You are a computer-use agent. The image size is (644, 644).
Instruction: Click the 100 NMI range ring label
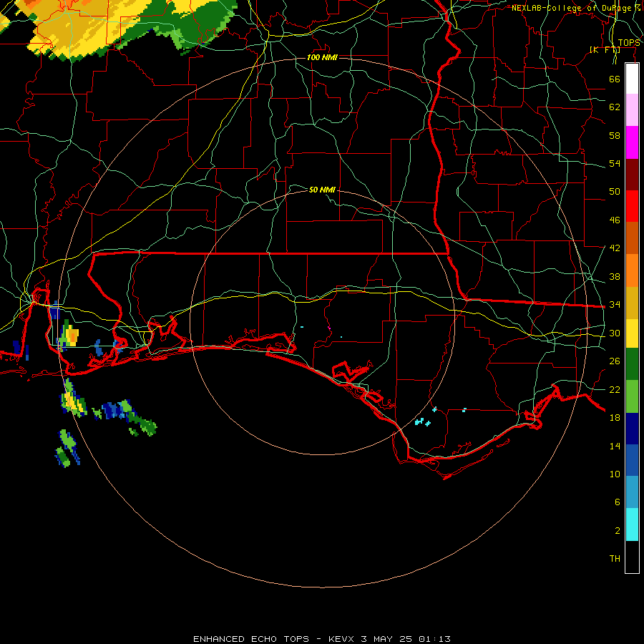(x=322, y=57)
